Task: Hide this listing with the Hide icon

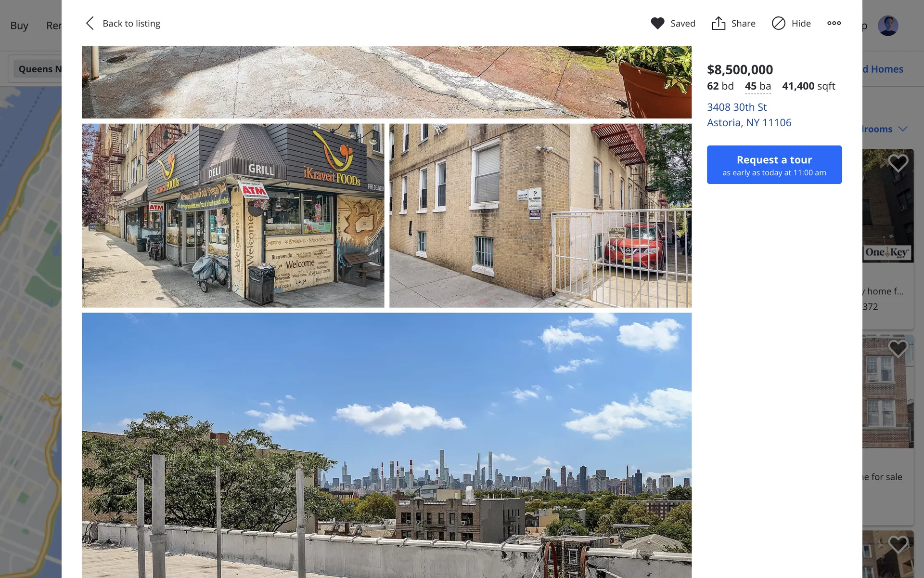Action: pyautogui.click(x=778, y=23)
